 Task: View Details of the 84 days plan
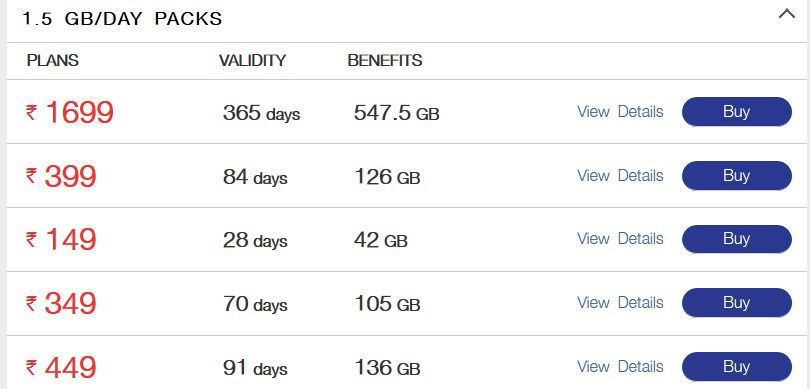(620, 176)
